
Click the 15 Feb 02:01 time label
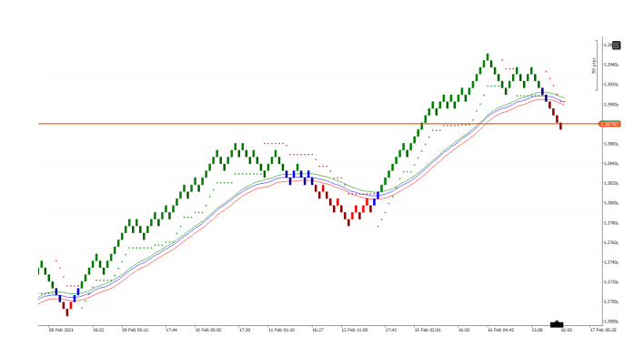[x=428, y=330]
